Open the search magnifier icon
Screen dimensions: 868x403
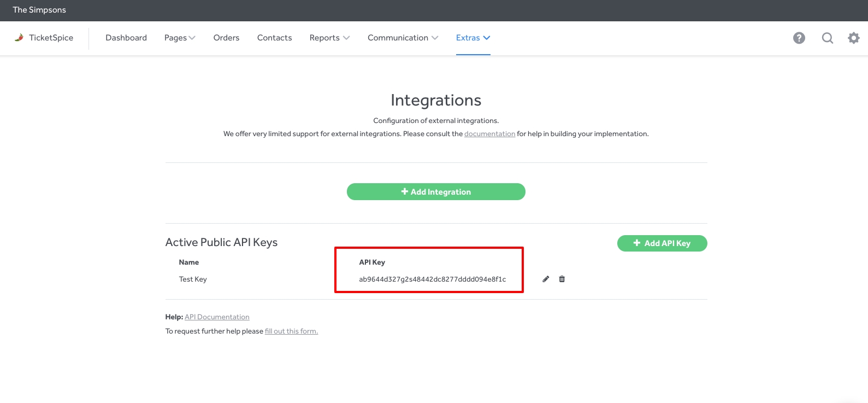(x=828, y=38)
